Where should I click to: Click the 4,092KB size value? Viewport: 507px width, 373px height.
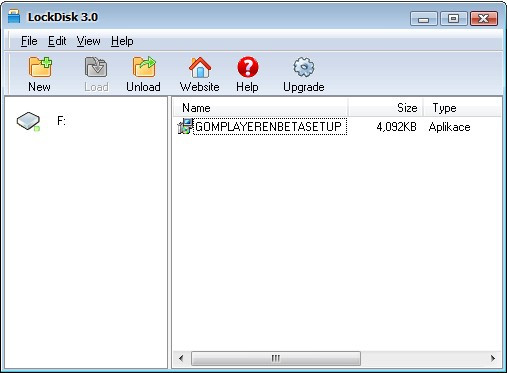396,127
